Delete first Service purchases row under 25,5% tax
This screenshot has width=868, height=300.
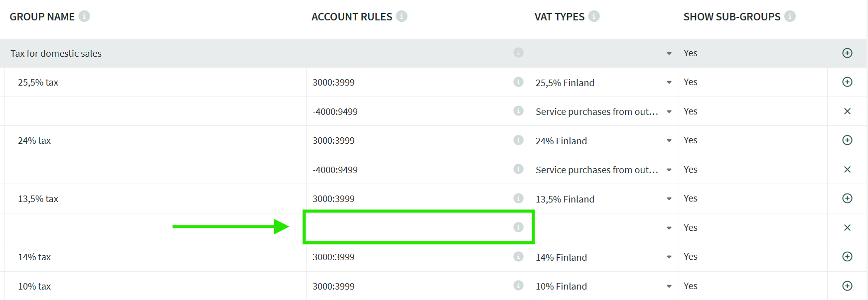847,111
